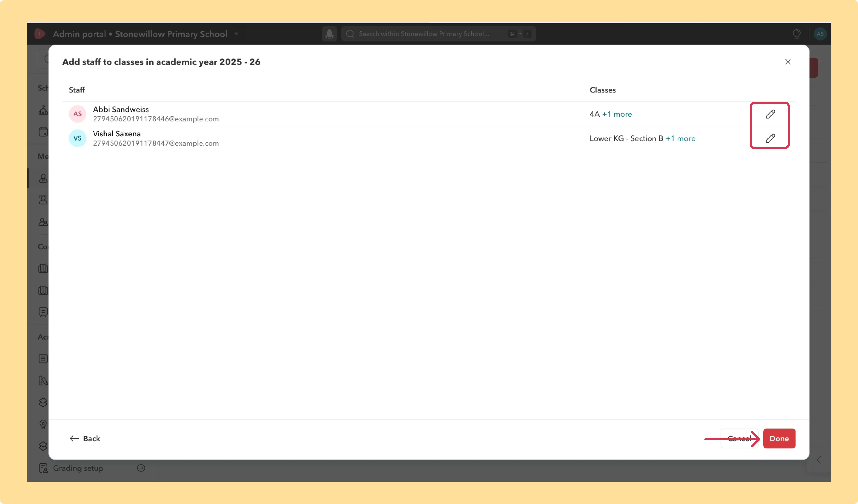The height and width of the screenshot is (504, 858).
Task: Click the VS avatar beside Vishal Saxena
Action: (x=78, y=138)
